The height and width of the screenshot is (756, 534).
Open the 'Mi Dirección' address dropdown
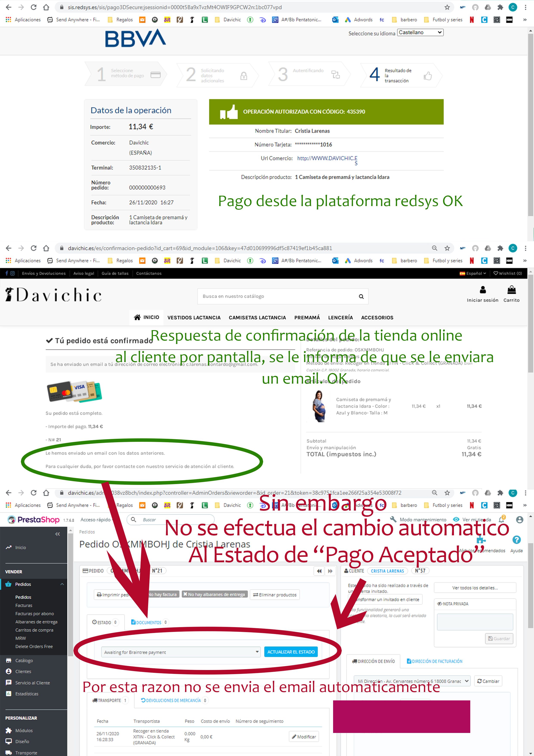tap(412, 681)
